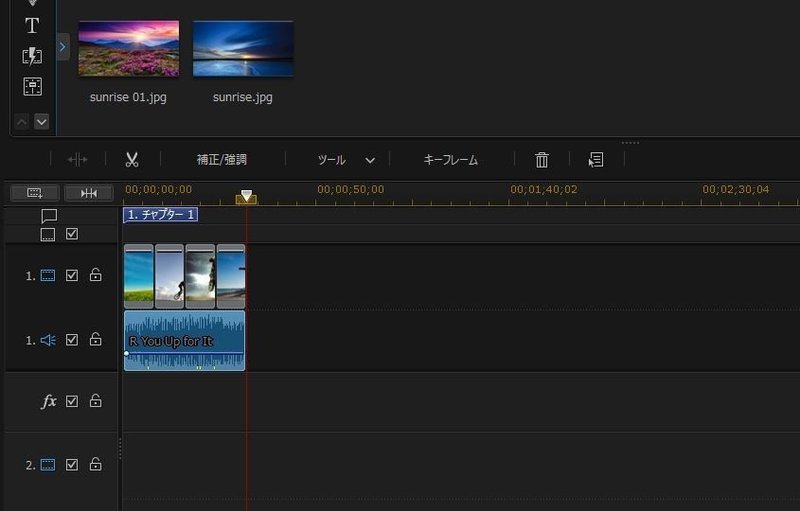Open the Transition room lightning icon

(x=32, y=56)
